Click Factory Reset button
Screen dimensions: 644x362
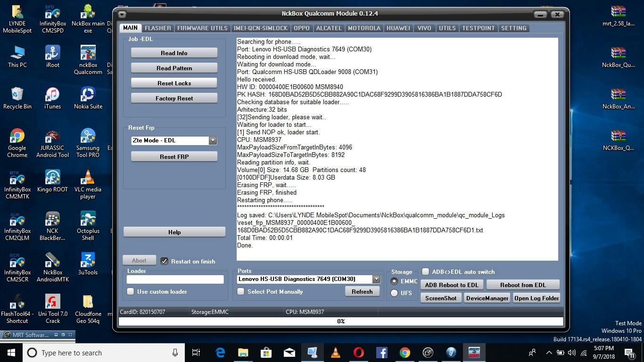coord(174,98)
